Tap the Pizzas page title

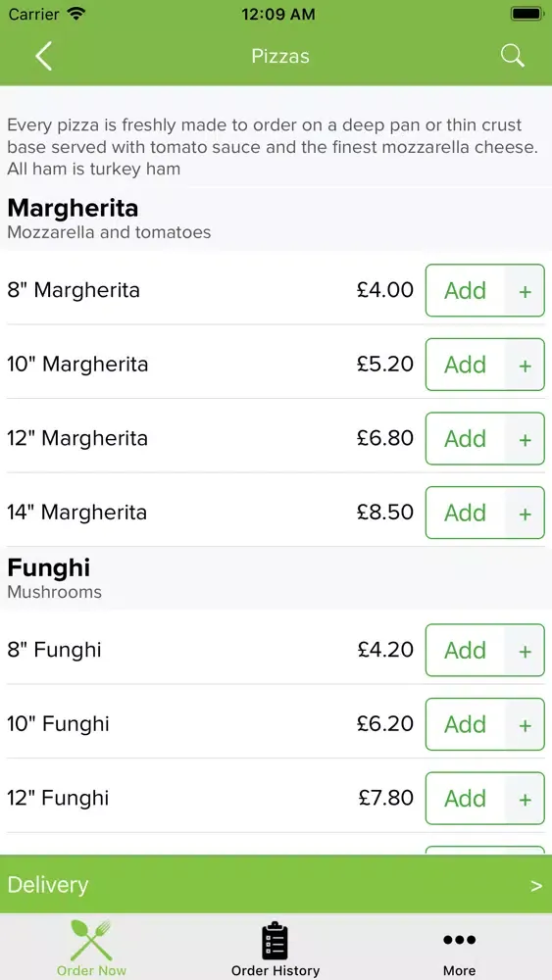tap(280, 56)
